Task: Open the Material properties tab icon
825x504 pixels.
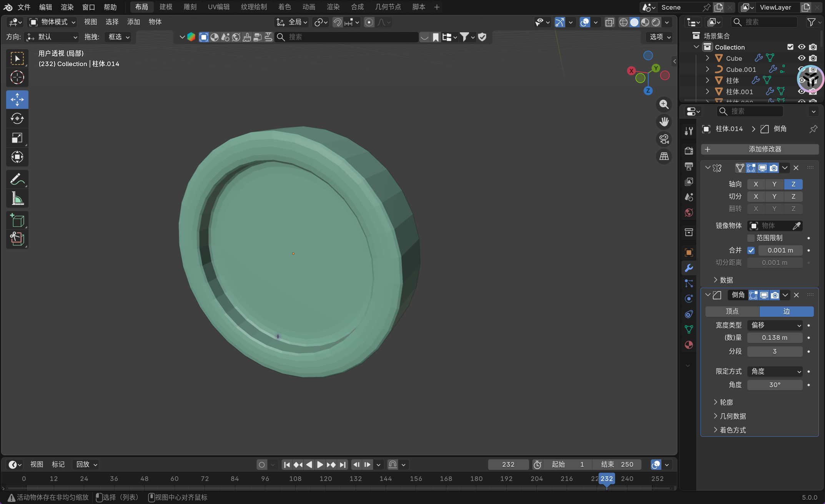Action: click(689, 345)
